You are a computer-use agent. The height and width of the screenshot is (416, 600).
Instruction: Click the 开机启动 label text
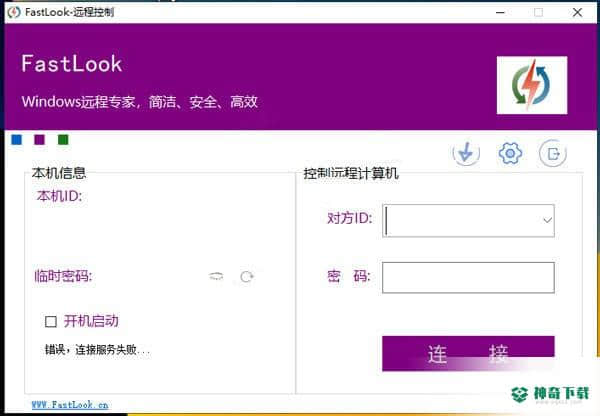point(91,321)
